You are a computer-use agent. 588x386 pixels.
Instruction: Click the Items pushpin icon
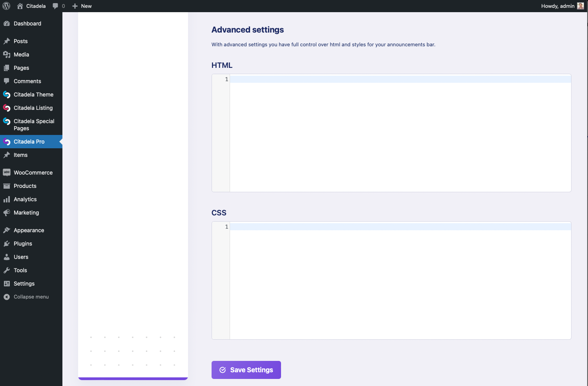tap(7, 155)
